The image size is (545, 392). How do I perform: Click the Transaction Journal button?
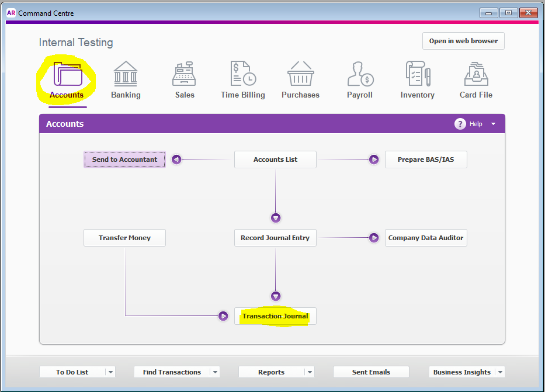click(275, 316)
